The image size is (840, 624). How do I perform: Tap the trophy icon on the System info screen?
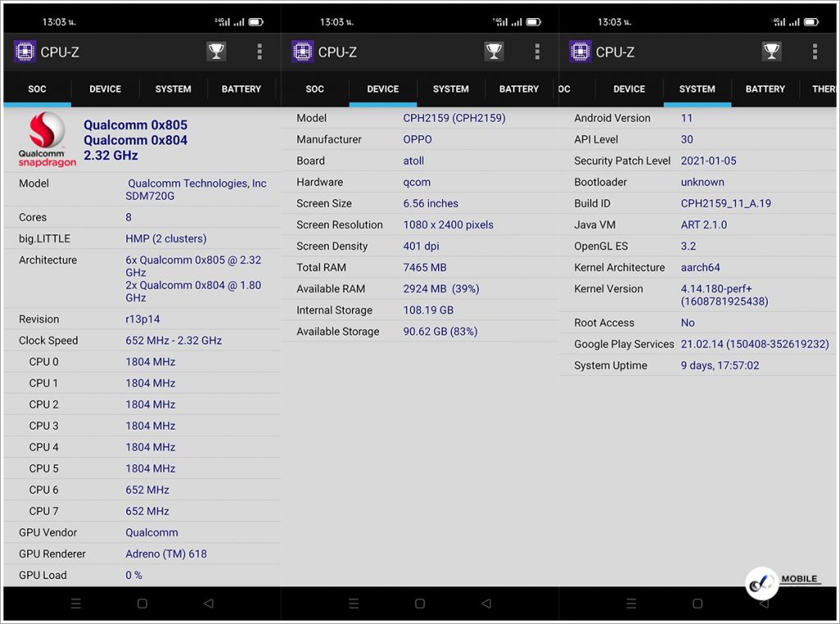(771, 52)
